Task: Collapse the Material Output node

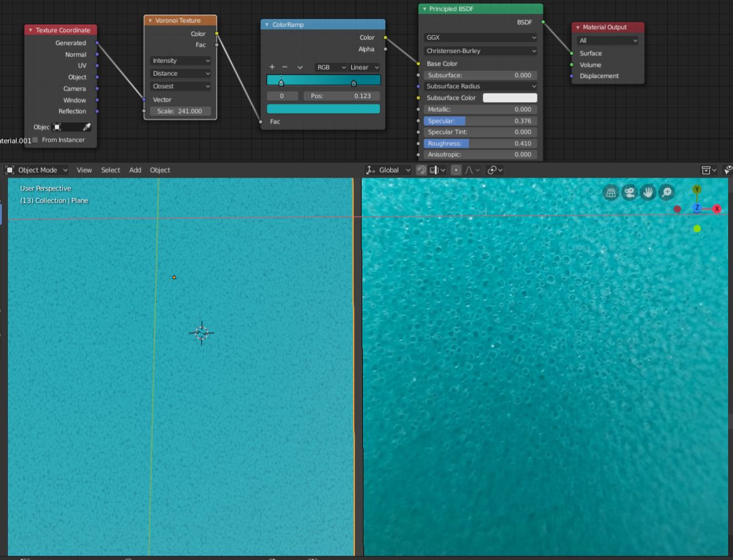Action: click(x=578, y=27)
